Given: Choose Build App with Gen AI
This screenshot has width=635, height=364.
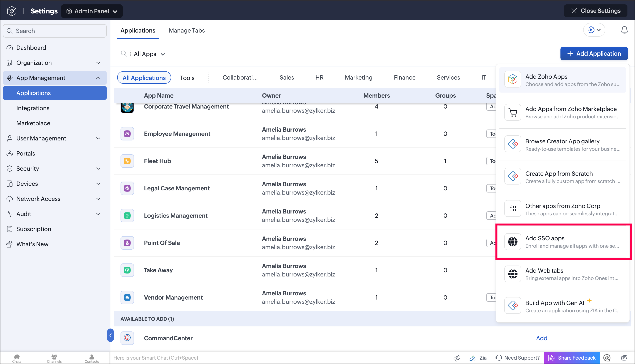Looking at the screenshot, I should click(563, 306).
